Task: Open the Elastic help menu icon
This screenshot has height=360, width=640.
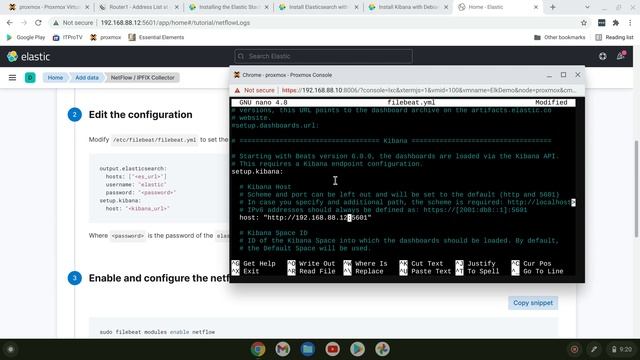Action: point(602,56)
